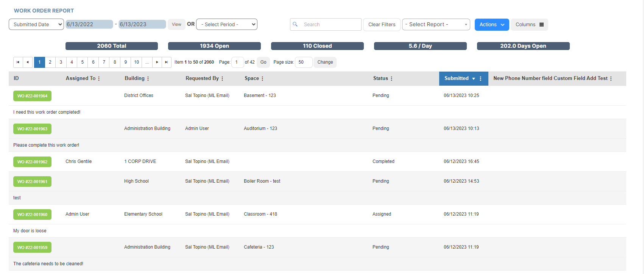Viewport: 644px width, 274px height.
Task: Click the District Offices building cell
Action: coord(139,96)
